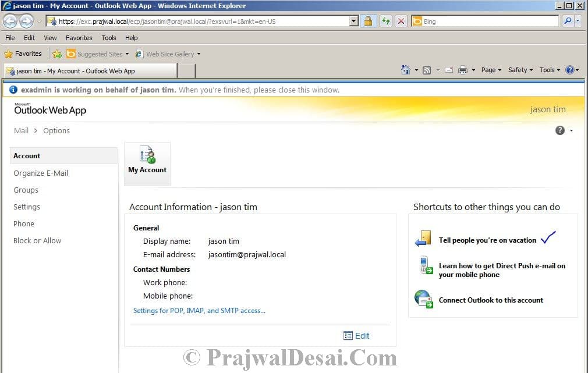Click the Suggested Sites icon
This screenshot has height=373, width=588.
(x=71, y=54)
